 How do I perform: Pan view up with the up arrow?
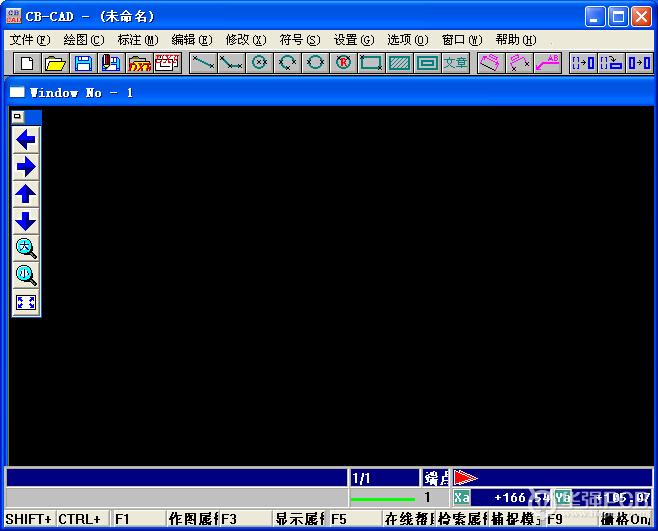26,194
